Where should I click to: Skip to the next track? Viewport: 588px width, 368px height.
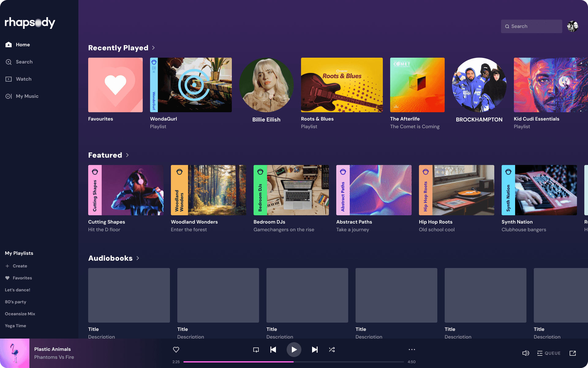pos(315,350)
